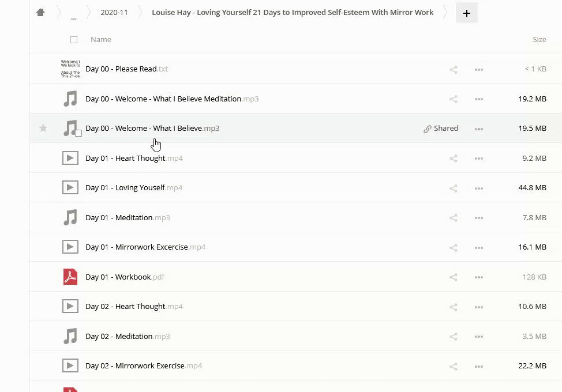Image resolution: width=562 pixels, height=392 pixels.
Task: Select the Louise Hay folder breadcrumb
Action: pos(293,13)
